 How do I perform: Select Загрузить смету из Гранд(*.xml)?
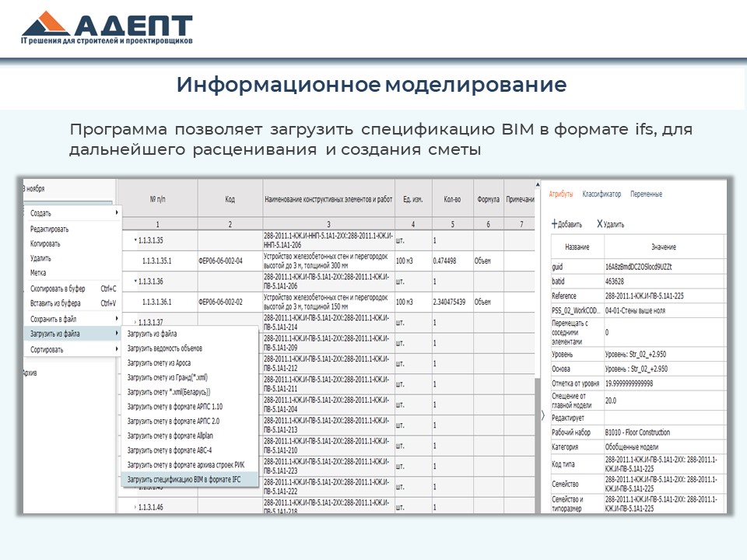click(x=167, y=377)
